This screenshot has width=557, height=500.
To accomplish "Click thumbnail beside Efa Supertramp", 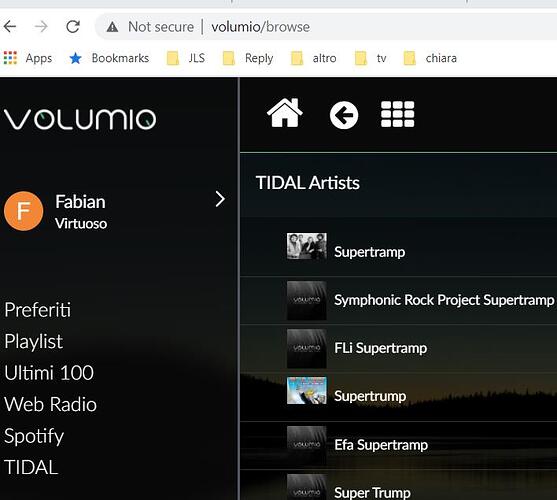I will [307, 445].
